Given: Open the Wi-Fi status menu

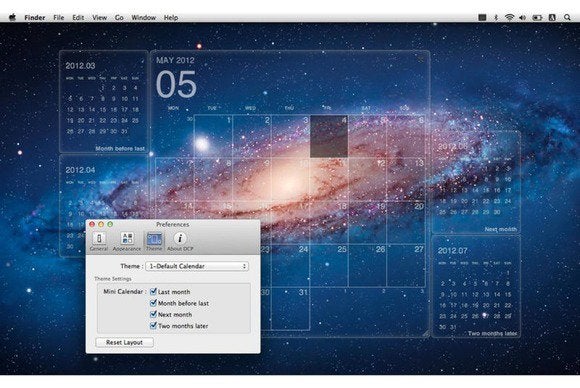Looking at the screenshot, I should click(509, 17).
